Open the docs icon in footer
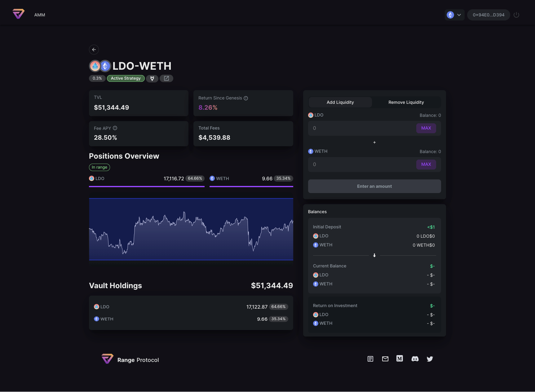This screenshot has width=535, height=392. pos(370,359)
